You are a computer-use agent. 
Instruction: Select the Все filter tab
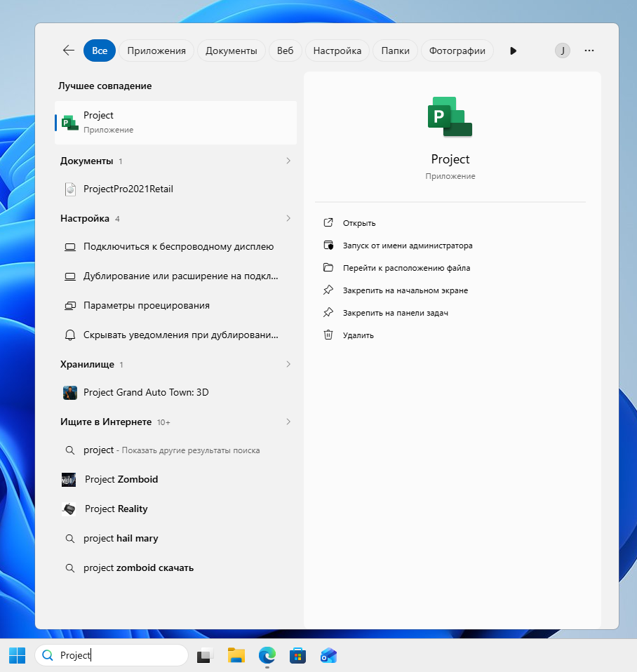(x=100, y=51)
